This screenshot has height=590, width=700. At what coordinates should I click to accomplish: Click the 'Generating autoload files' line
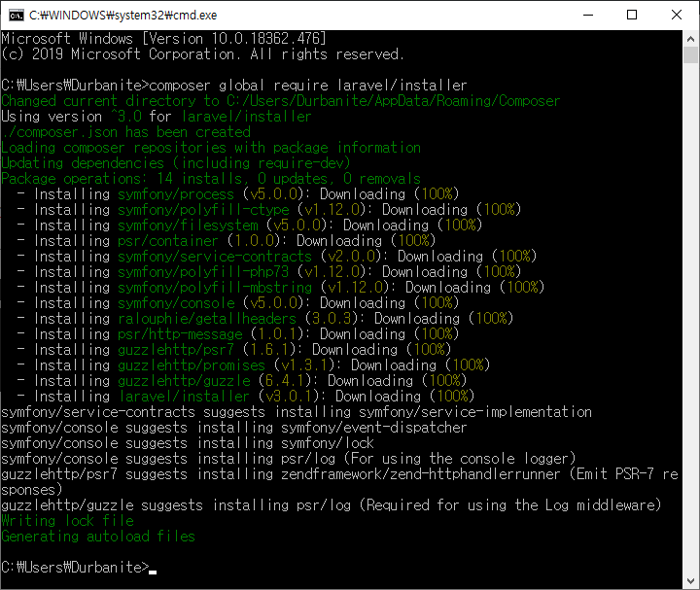pos(98,536)
